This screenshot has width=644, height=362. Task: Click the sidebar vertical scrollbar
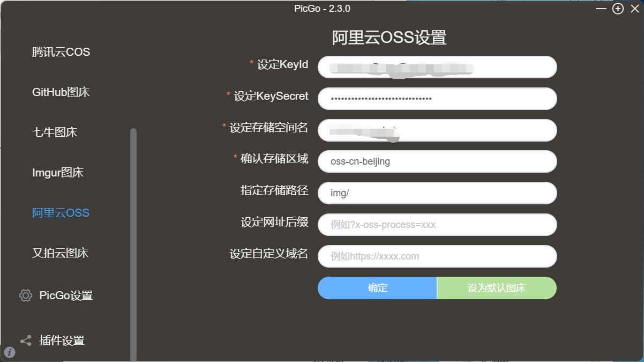(133, 244)
